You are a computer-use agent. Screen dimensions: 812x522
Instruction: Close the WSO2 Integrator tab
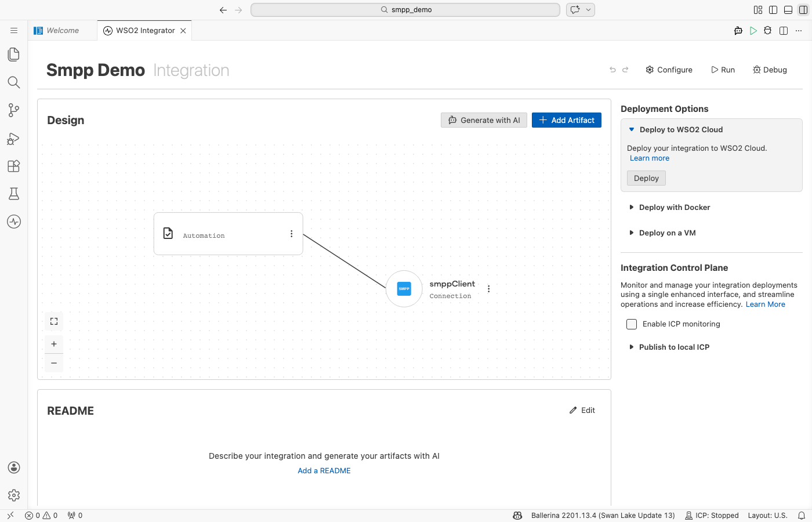(x=183, y=31)
